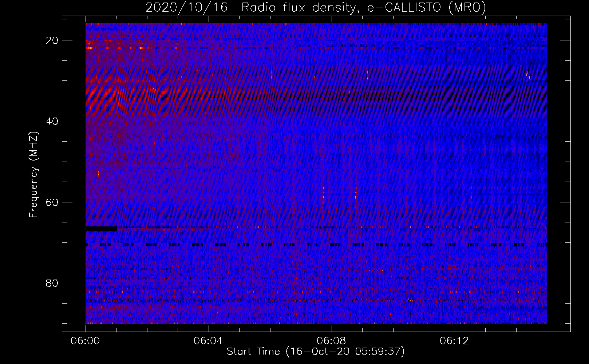
Task: Click the '80' frequency tick label
Action: (52, 283)
